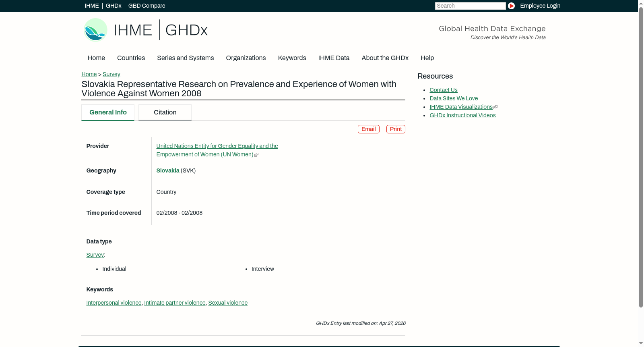Image resolution: width=644 pixels, height=347 pixels.
Task: Click the scrollbar up arrow
Action: (x=641, y=3)
